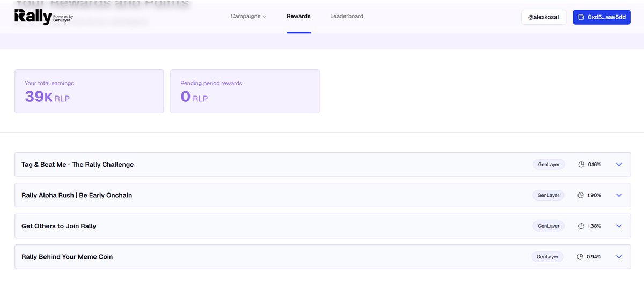This screenshot has height=282, width=644.
Task: Click the 'Your total earnings' label
Action: (x=49, y=83)
